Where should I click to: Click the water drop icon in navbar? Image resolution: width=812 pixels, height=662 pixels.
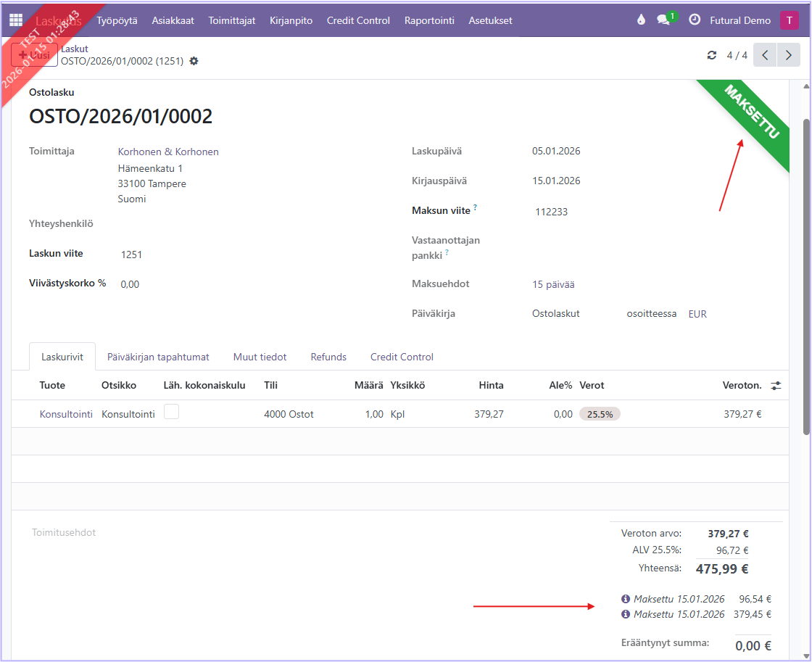point(640,20)
